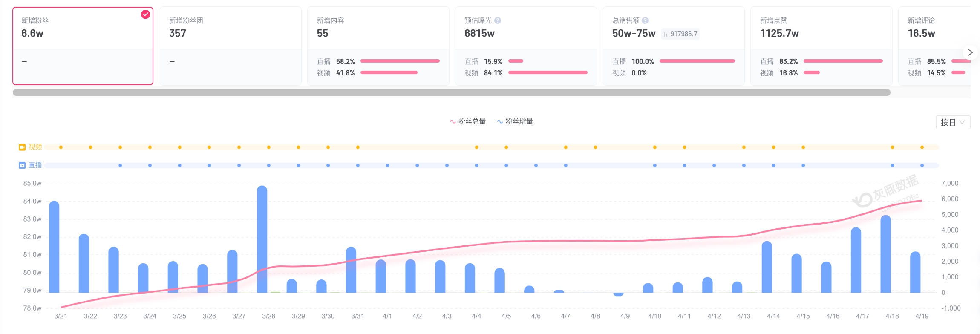
Task: Toggle the checked 新增粉丝 card checkmark
Action: (x=145, y=14)
